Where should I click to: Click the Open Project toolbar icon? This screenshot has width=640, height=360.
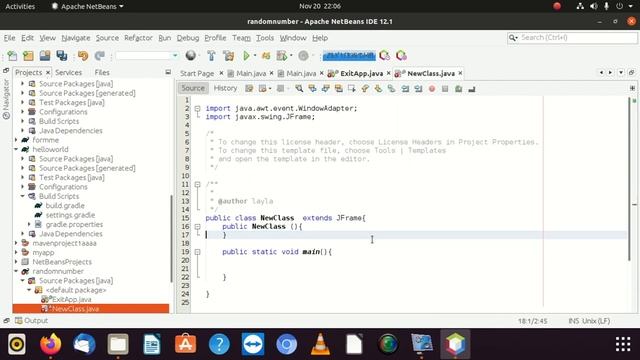(45, 56)
